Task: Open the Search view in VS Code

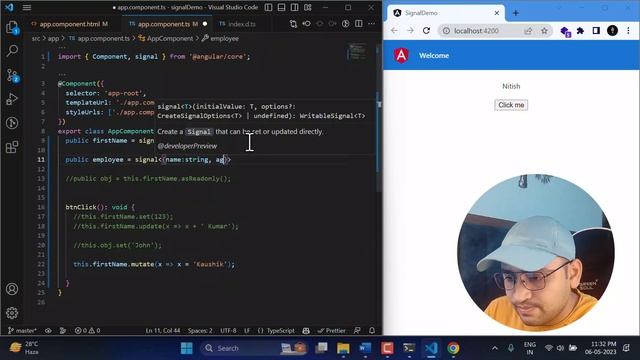Action: pos(12,51)
